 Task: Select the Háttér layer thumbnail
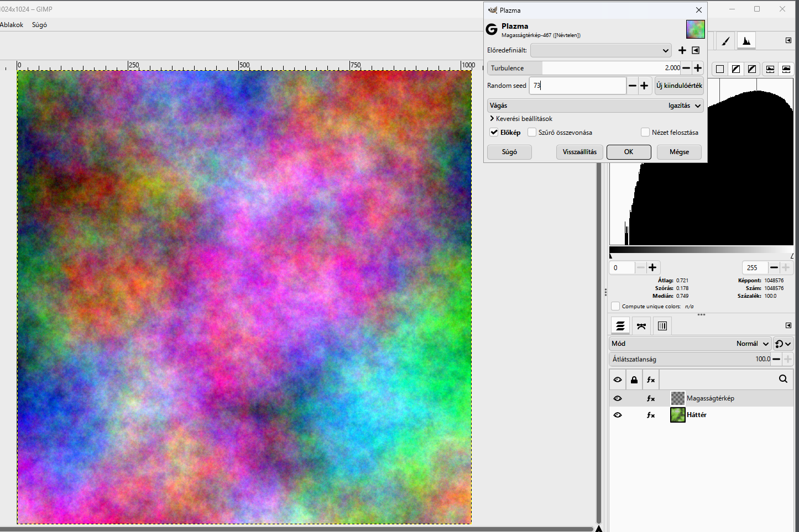click(x=678, y=415)
